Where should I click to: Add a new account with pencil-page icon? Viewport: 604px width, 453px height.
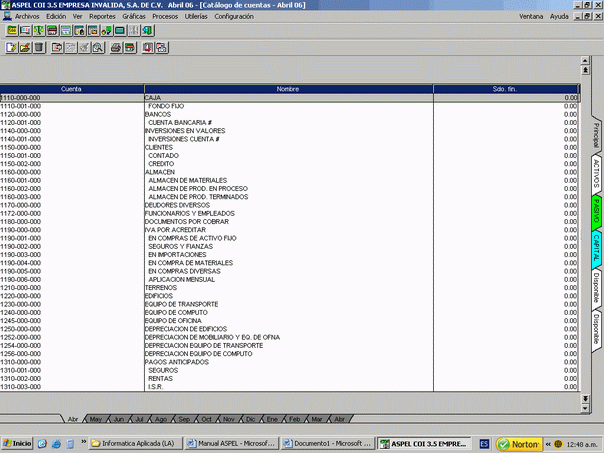[12, 47]
